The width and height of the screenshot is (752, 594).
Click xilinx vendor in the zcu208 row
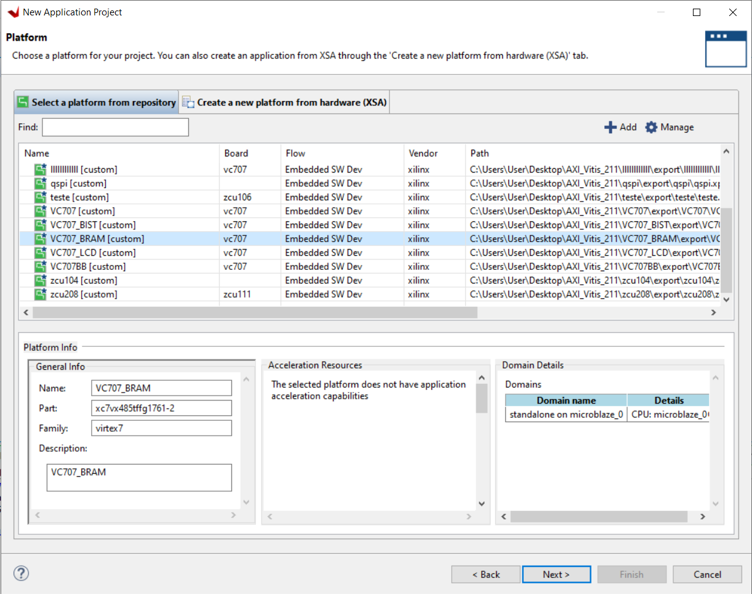pos(419,294)
